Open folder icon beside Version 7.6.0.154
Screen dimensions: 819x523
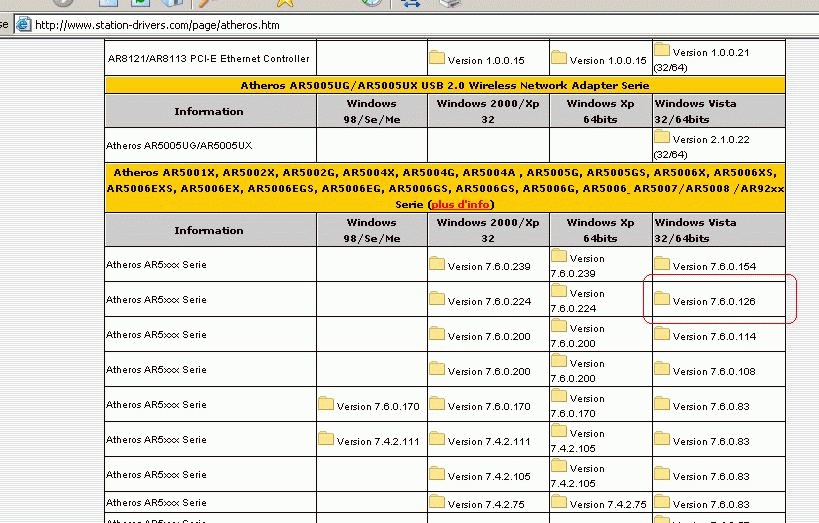point(662,263)
